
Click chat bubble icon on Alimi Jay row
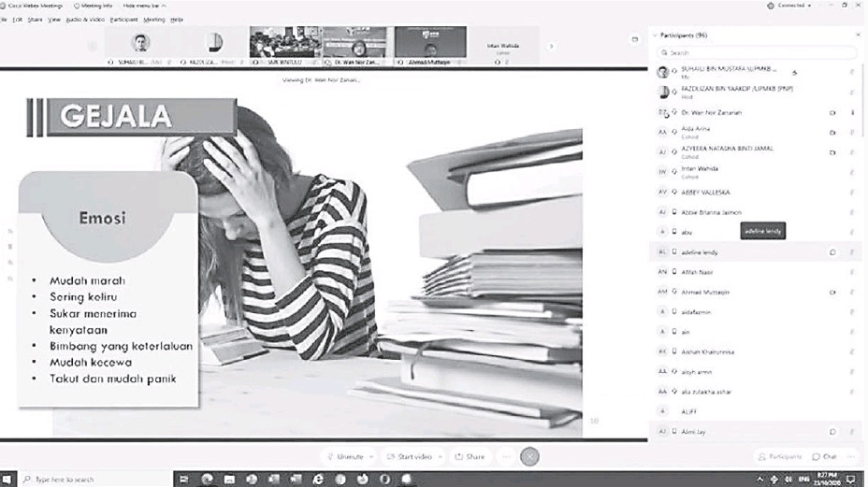point(832,432)
